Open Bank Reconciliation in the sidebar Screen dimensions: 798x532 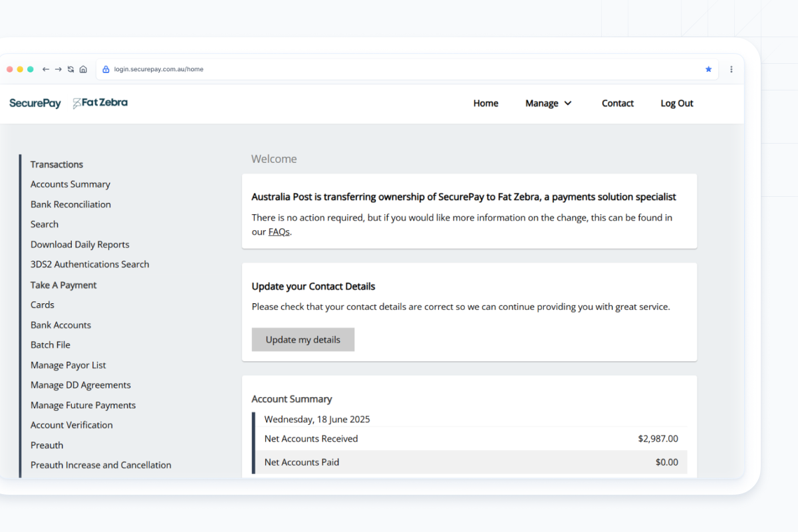[x=70, y=204]
